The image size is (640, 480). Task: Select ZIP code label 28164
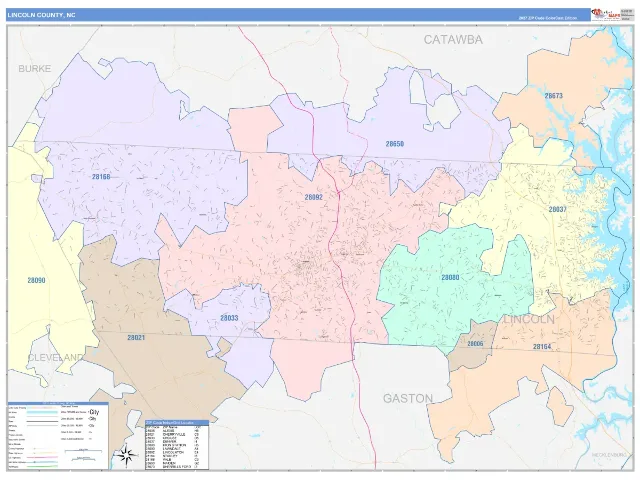[x=542, y=347]
